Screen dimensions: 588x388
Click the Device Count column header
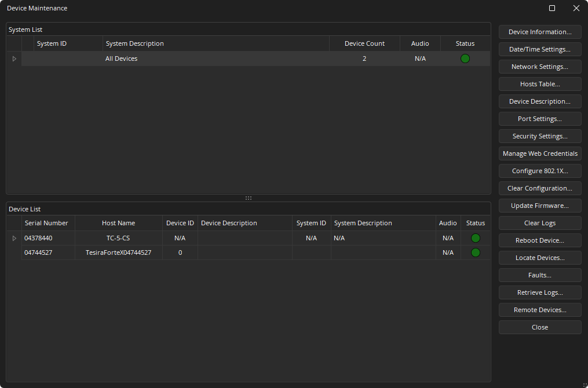point(364,43)
